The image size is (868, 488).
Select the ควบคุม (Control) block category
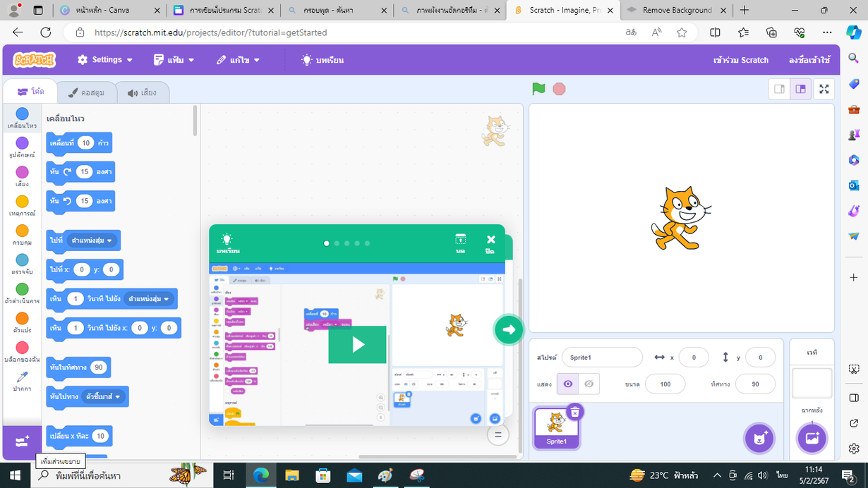click(22, 235)
